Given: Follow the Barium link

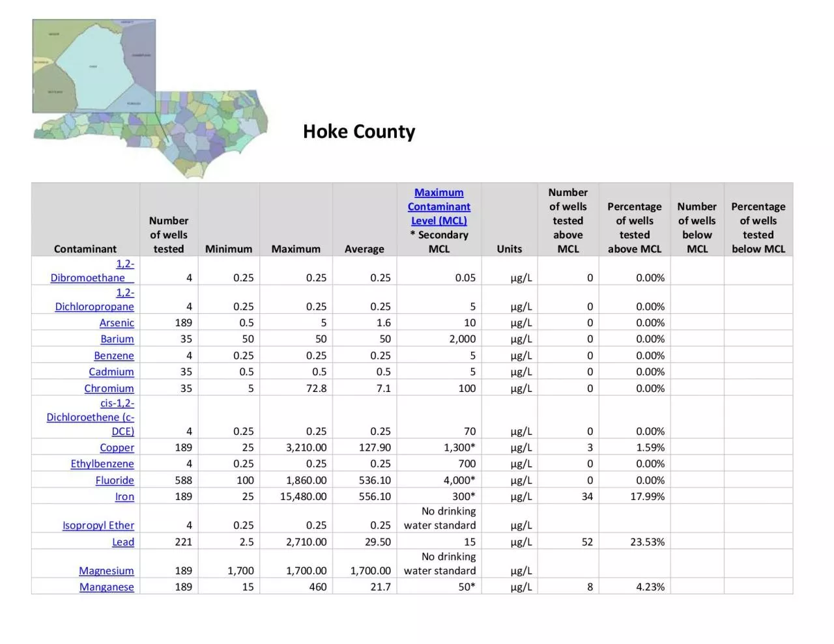Looking at the screenshot, I should [x=117, y=339].
